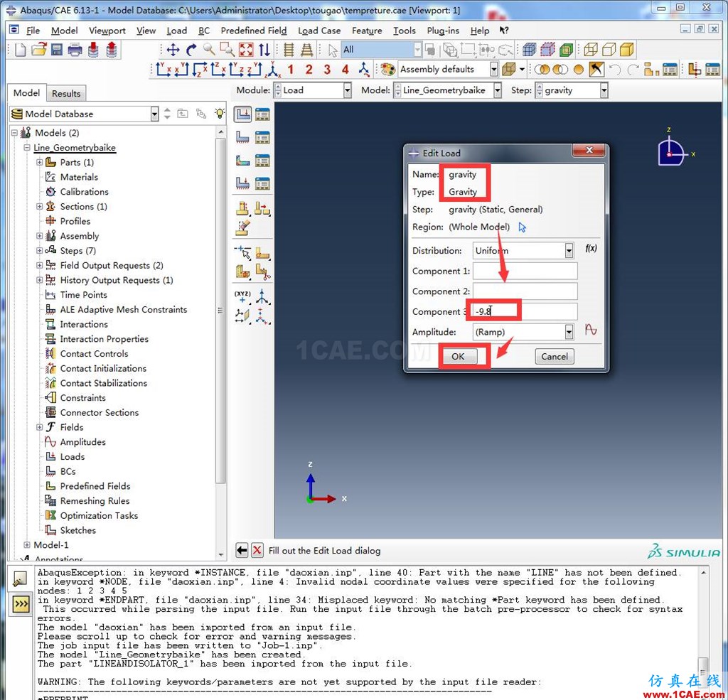Apply saved view number 3
The width and height of the screenshot is (728, 700).
click(327, 70)
